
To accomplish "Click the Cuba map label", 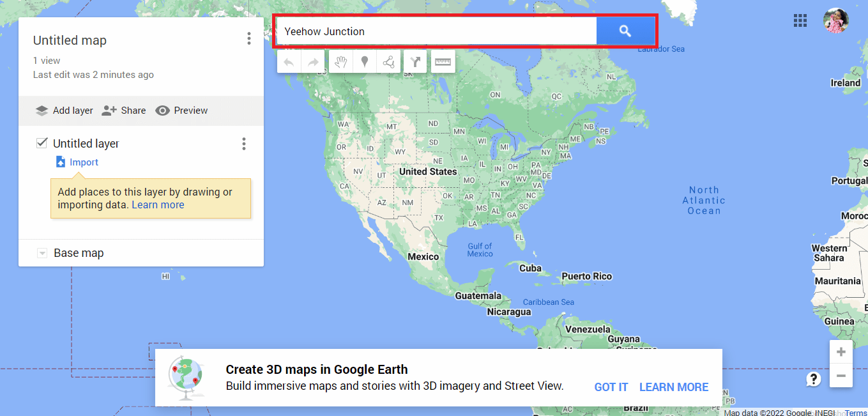I will click(530, 268).
